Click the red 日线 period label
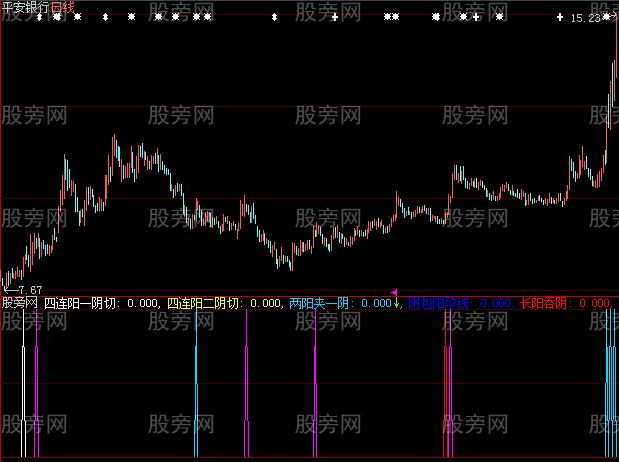The height and width of the screenshot is (462, 619). tap(62, 8)
